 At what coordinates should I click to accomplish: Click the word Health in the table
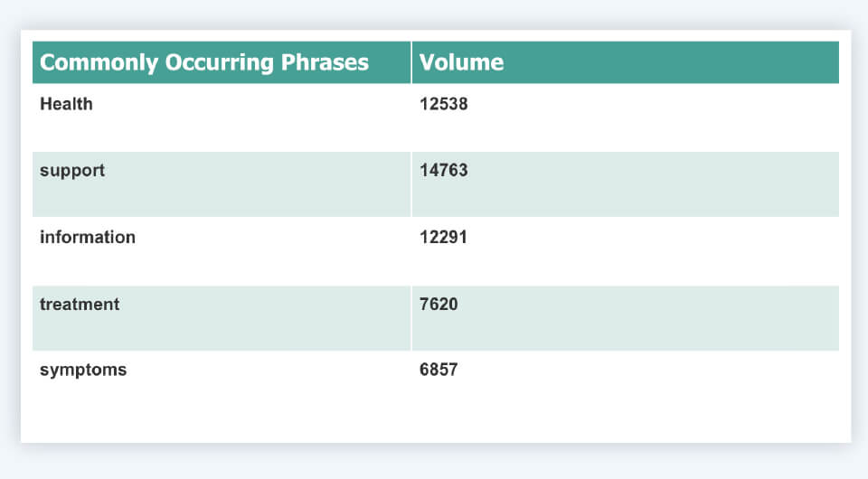click(66, 104)
